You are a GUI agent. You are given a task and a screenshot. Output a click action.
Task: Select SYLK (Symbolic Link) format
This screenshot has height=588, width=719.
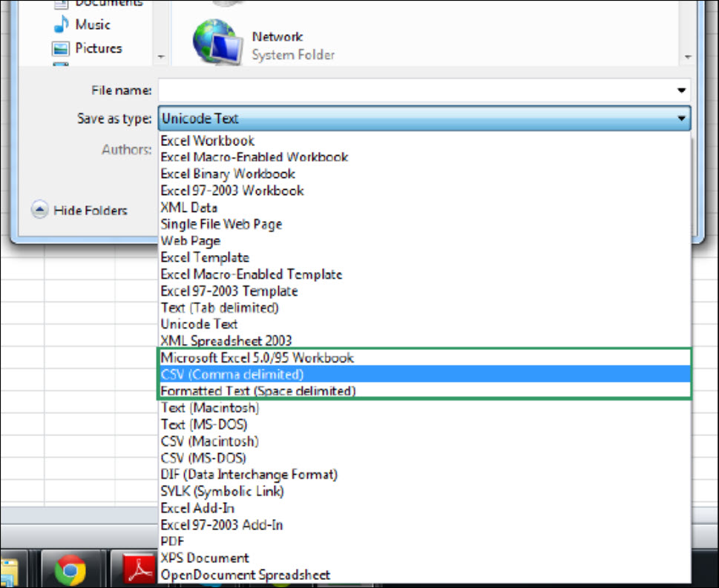click(x=424, y=492)
